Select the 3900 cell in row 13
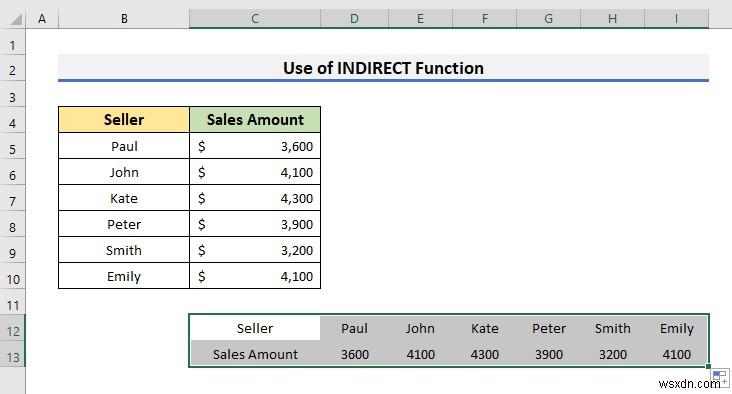This screenshot has height=394, width=732. 549,354
